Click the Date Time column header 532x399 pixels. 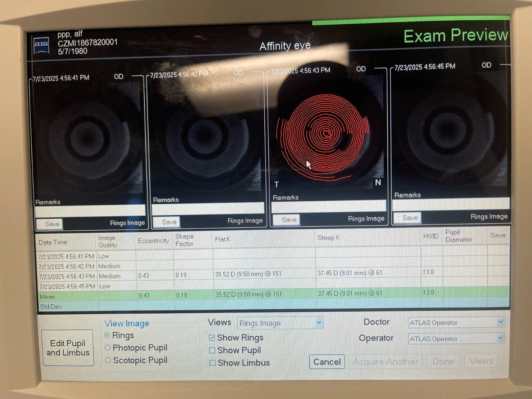(53, 242)
